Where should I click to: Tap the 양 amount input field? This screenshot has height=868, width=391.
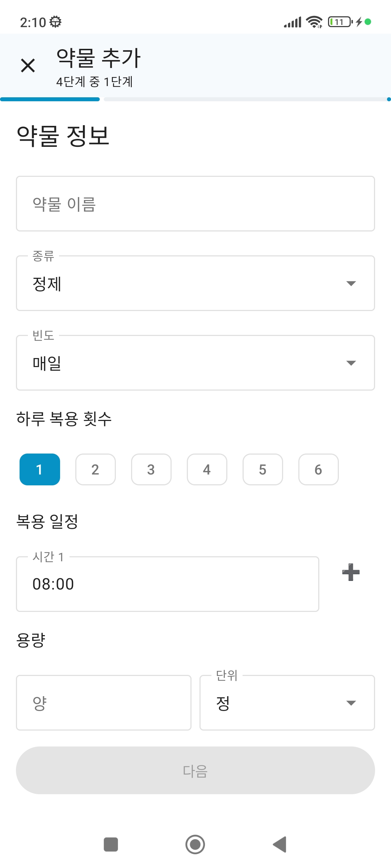(x=104, y=703)
